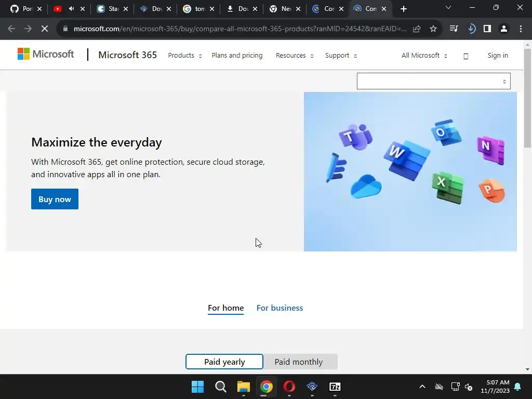Mute the YouTube tab audio icon
The image size is (532, 399).
click(71, 9)
